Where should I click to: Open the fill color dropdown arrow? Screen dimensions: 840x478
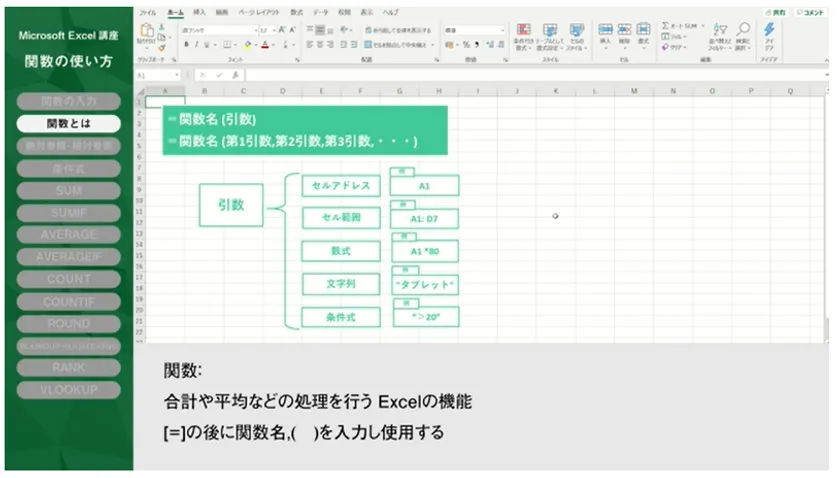click(x=256, y=46)
